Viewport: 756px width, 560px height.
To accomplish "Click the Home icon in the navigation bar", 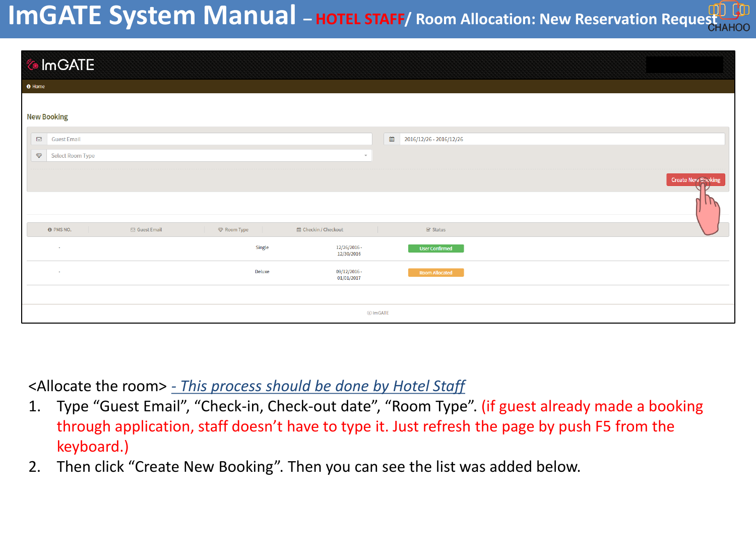I will 29,86.
